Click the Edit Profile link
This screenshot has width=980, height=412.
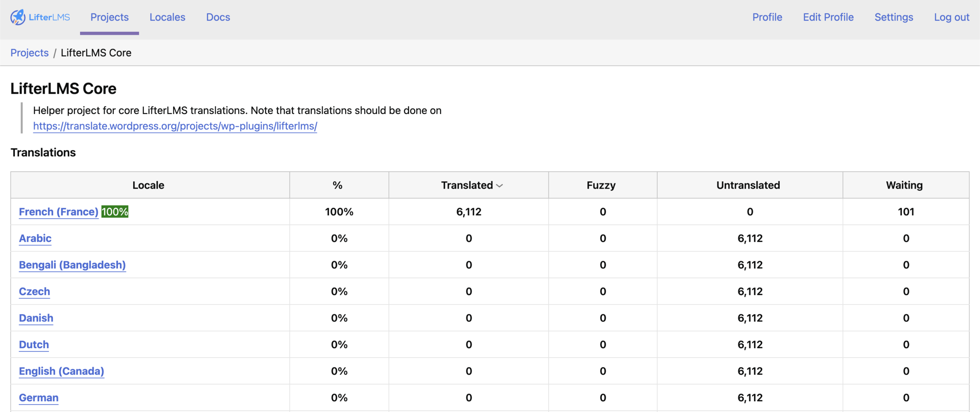[828, 17]
